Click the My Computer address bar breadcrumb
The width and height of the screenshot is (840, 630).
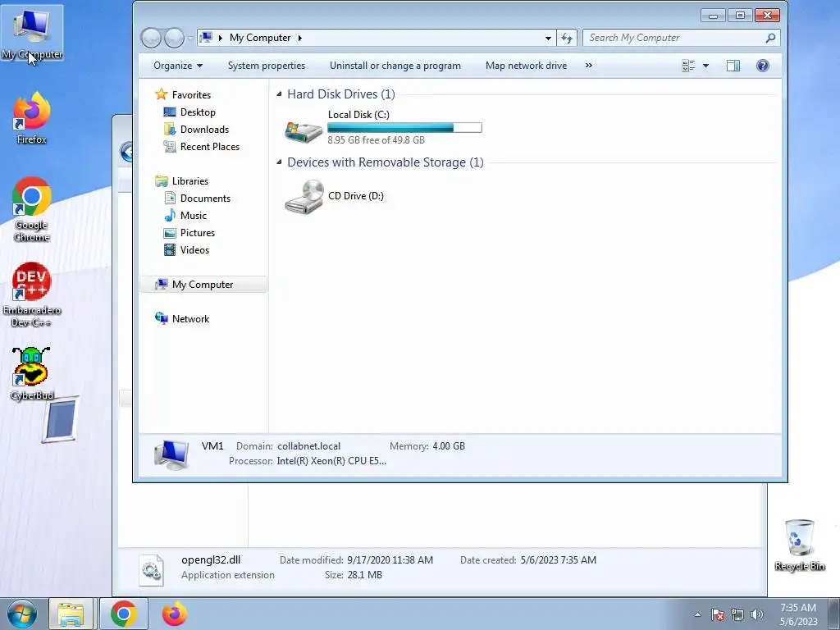[260, 38]
